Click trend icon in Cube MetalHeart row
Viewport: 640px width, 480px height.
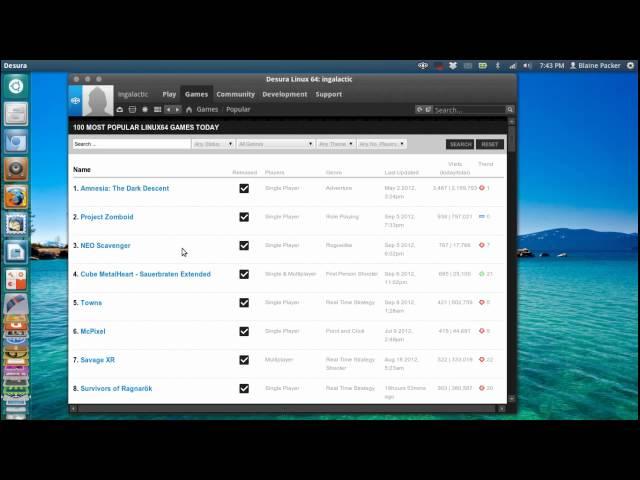tap(482, 274)
